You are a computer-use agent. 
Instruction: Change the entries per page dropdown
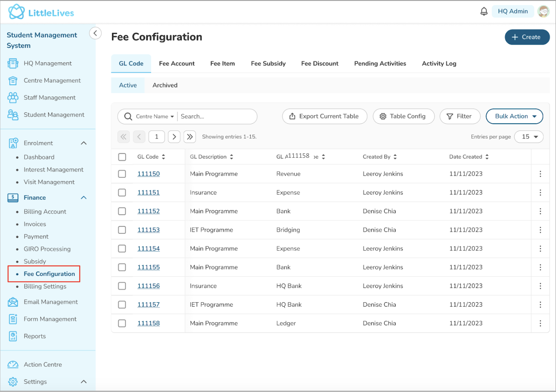pyautogui.click(x=529, y=137)
